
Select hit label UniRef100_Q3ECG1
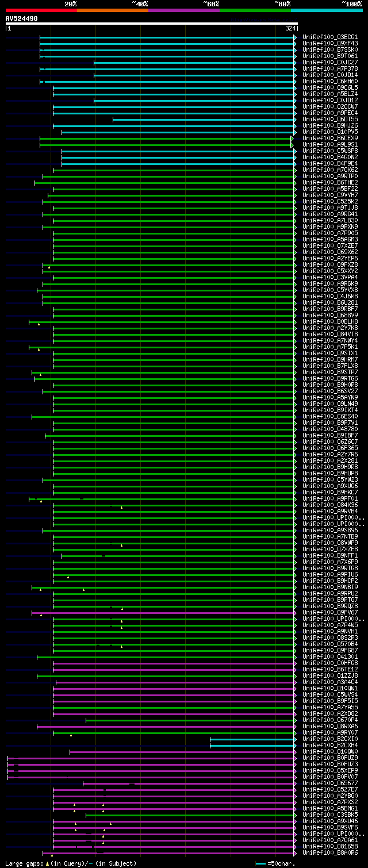tap(330, 37)
